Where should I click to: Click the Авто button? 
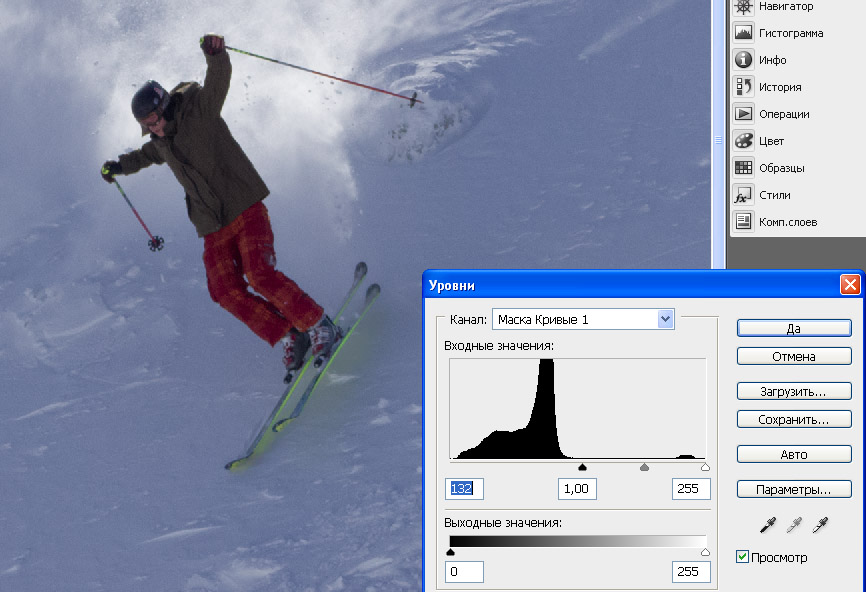794,454
